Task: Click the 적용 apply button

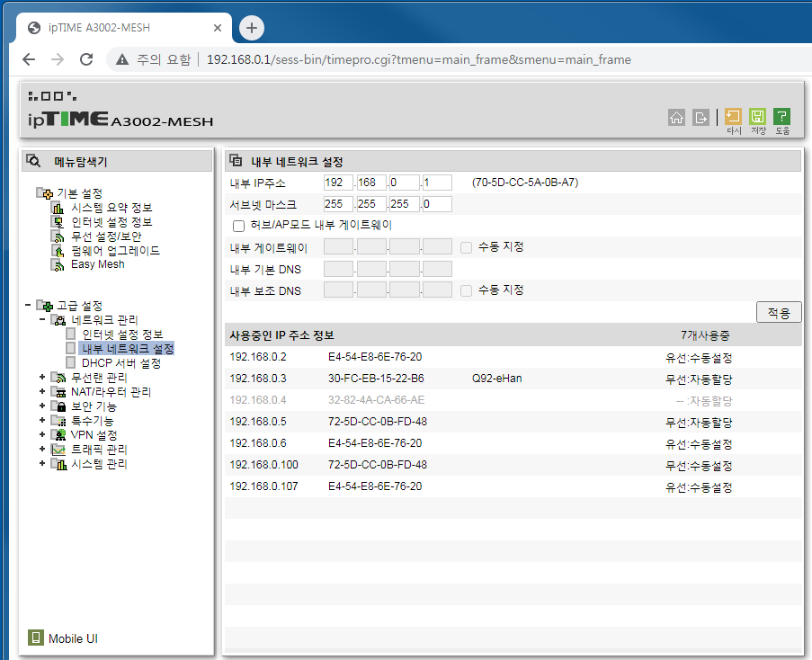Action: (x=779, y=312)
